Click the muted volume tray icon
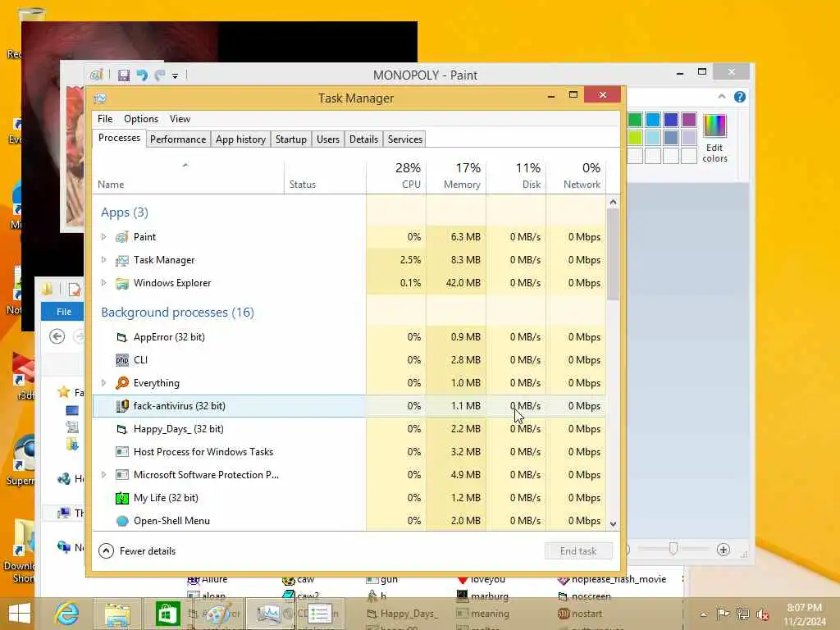 coord(762,614)
